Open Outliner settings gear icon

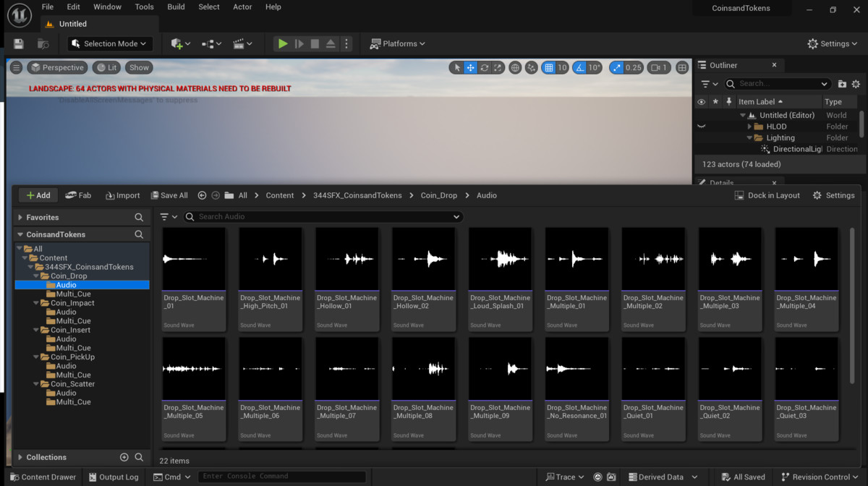[x=856, y=84]
